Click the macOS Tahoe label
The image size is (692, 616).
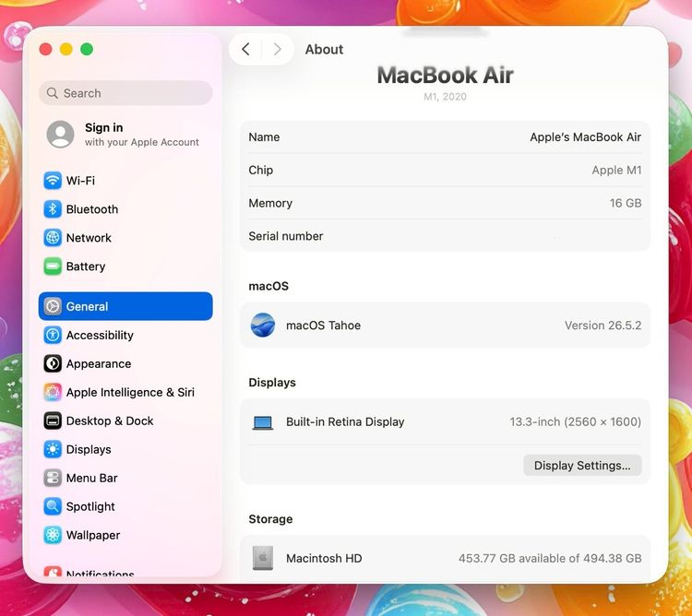coord(323,326)
